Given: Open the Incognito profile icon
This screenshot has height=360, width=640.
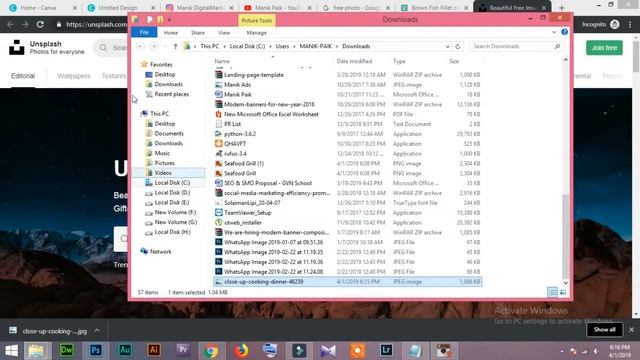Looking at the screenshot, I should (x=615, y=24).
